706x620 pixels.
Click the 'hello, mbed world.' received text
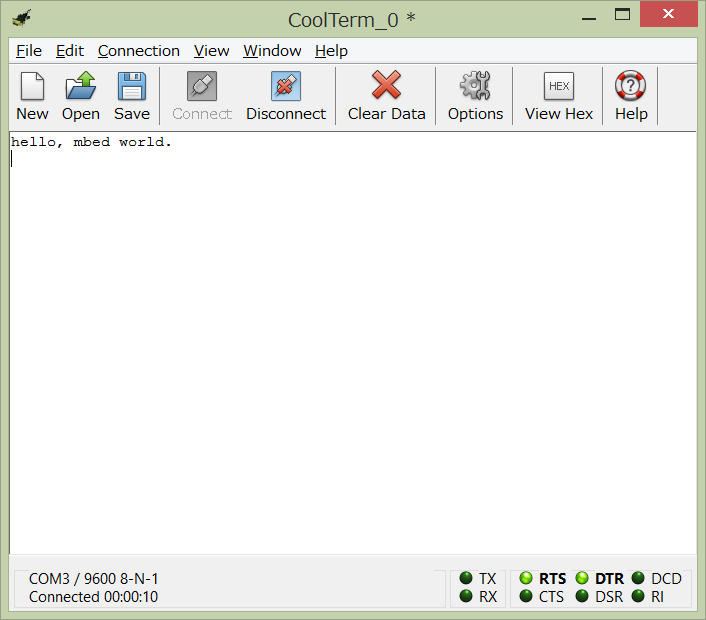pos(91,142)
